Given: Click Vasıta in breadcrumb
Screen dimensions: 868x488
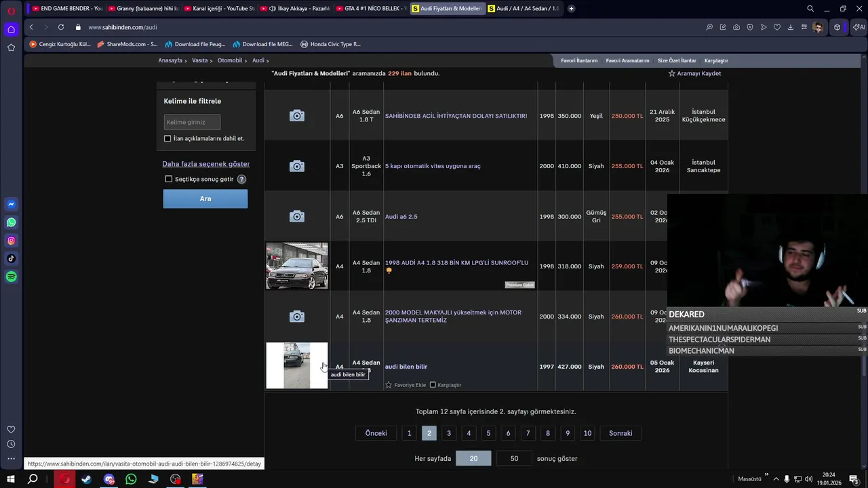Looking at the screenshot, I should pyautogui.click(x=199, y=60).
